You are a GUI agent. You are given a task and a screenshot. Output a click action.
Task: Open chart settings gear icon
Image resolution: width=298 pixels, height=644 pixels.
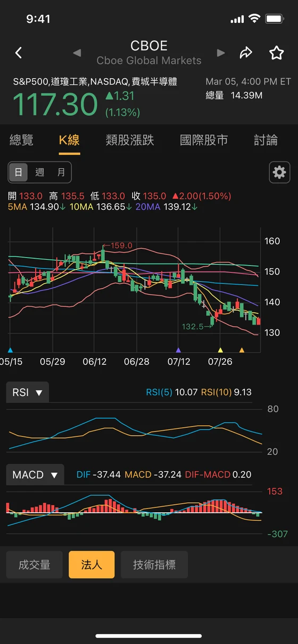(x=279, y=172)
